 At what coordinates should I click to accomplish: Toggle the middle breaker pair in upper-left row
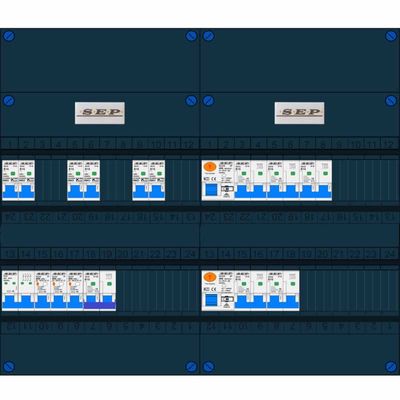(x=83, y=192)
